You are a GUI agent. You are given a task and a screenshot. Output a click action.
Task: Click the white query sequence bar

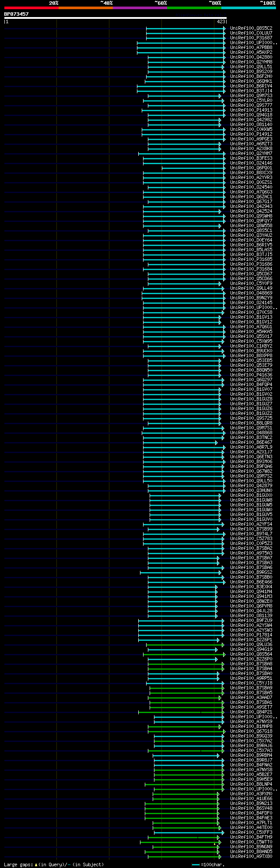115,18
